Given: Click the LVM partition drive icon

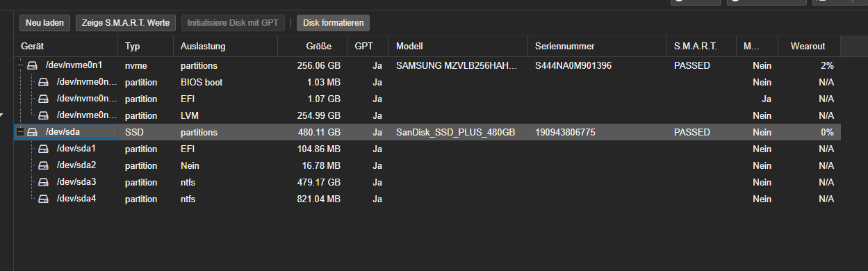Looking at the screenshot, I should [43, 115].
